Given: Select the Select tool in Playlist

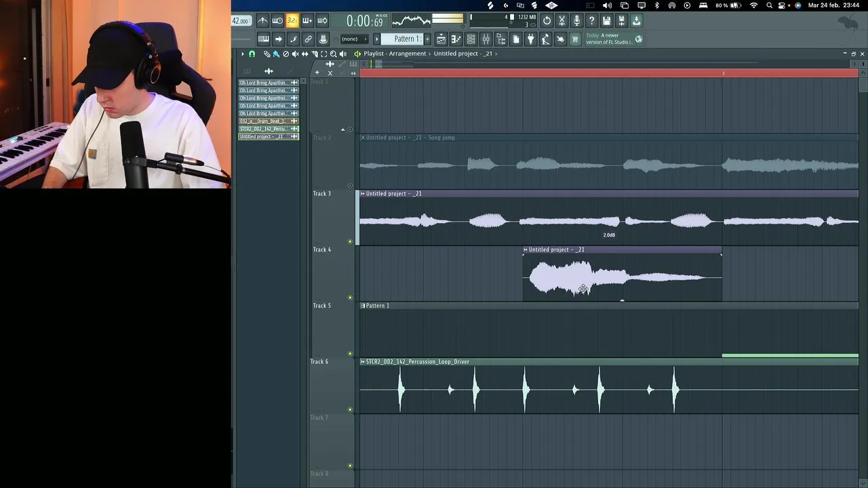Looking at the screenshot, I should 323,54.
